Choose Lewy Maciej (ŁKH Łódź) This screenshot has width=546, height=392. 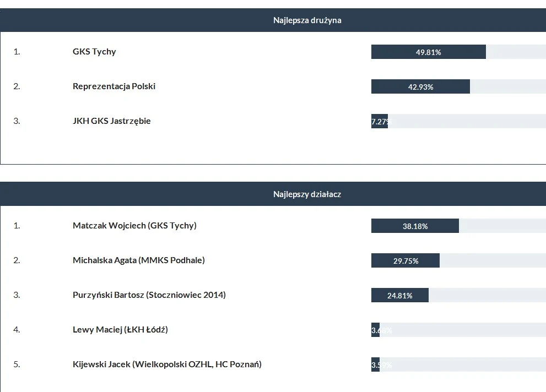[120, 330]
